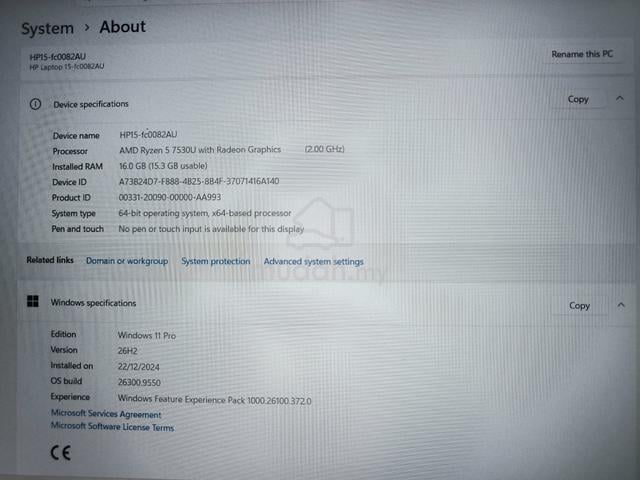640x480 pixels.
Task: Select the About breadcrumb heading
Action: [x=122, y=27]
